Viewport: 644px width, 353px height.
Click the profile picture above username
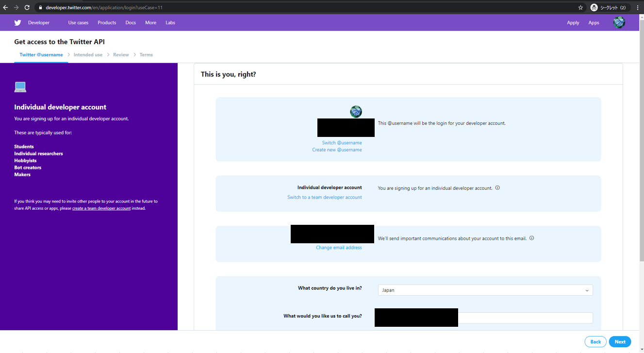(x=356, y=112)
